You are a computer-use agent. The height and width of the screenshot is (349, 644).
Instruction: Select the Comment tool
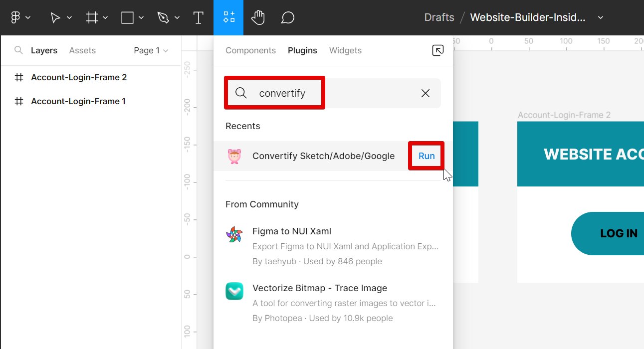(x=287, y=18)
